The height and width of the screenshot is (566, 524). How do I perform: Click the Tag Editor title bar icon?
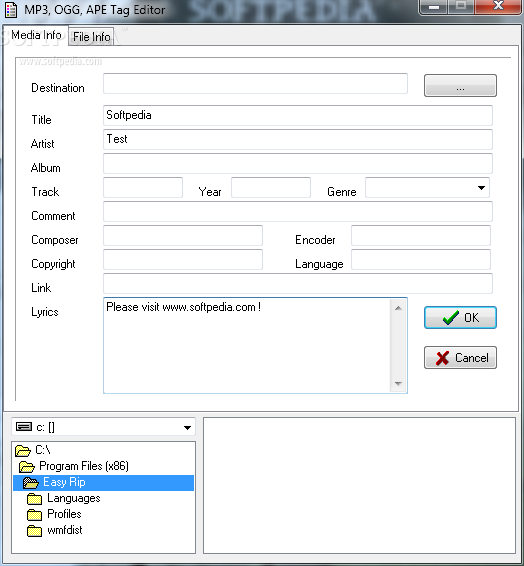[11, 10]
